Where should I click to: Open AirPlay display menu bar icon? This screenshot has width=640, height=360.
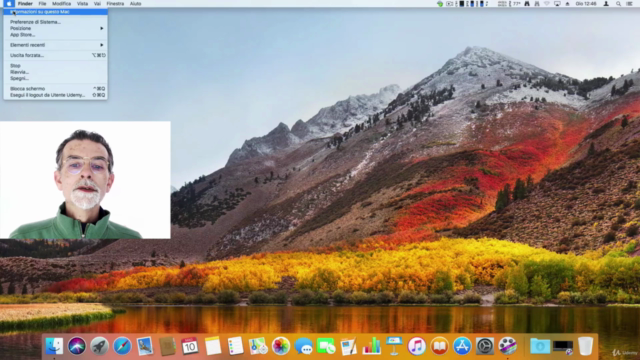(x=557, y=4)
